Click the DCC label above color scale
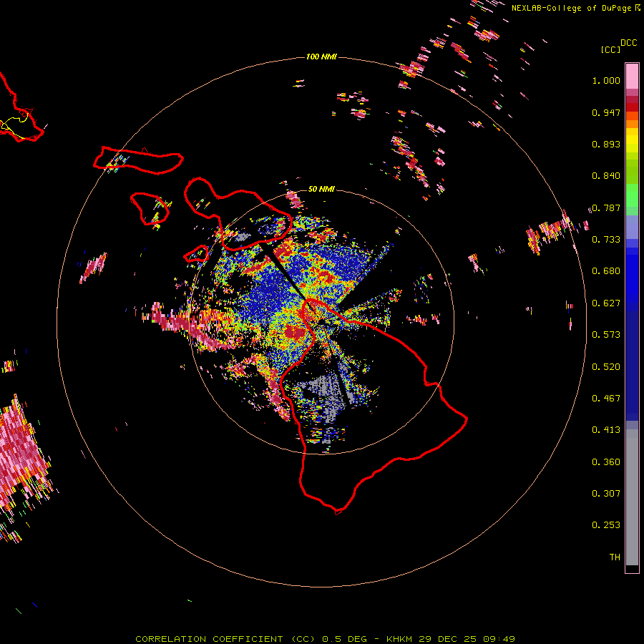Viewport: 644px width, 644px height. (629, 43)
